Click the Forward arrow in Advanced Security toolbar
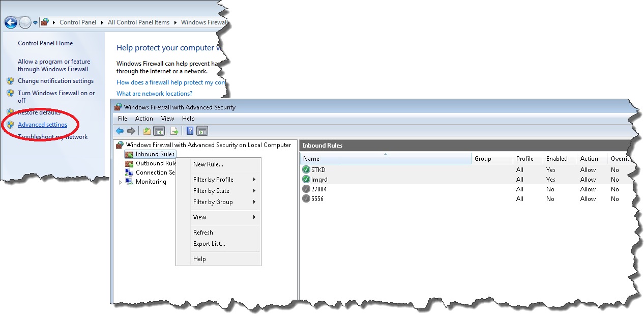Viewport: 644px width, 316px height. pos(131,131)
